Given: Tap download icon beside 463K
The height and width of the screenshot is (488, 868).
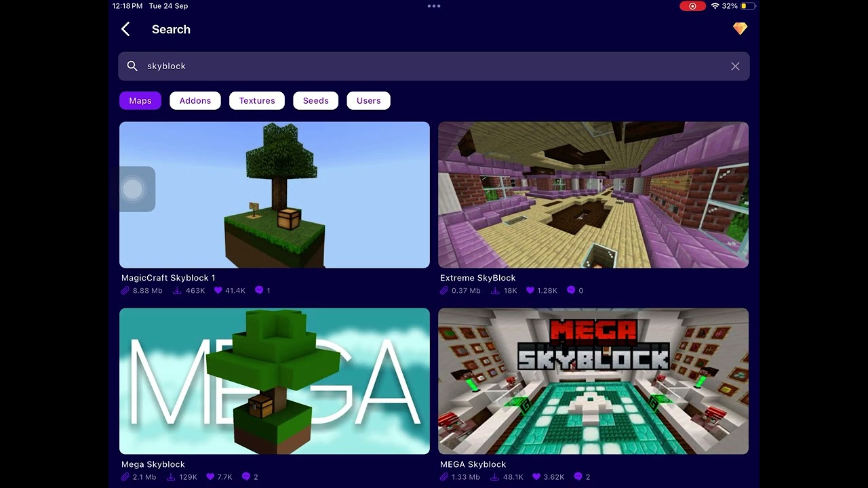Looking at the screenshot, I should 177,290.
